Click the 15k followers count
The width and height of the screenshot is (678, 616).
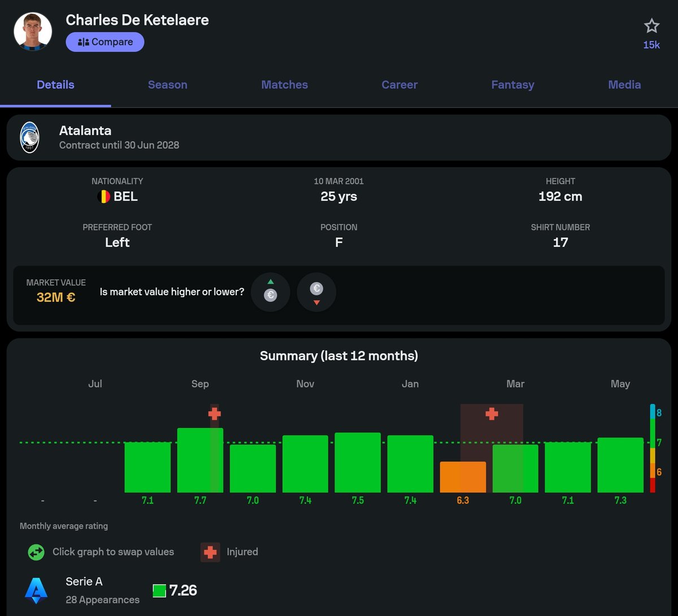[651, 45]
